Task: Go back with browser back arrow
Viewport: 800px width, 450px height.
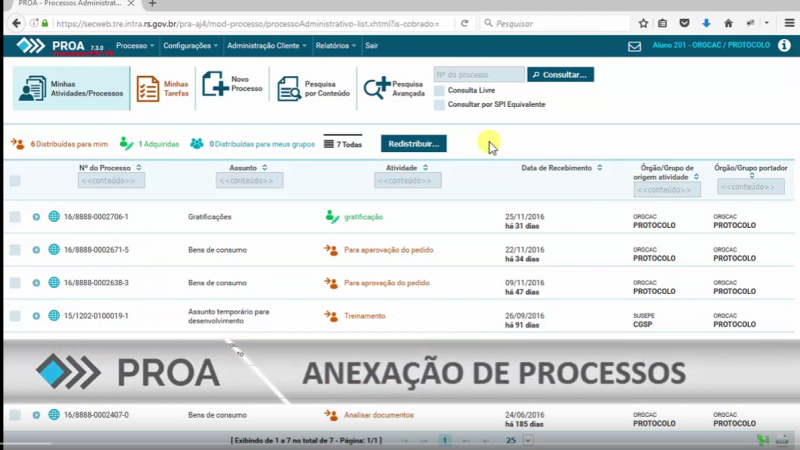Action: click(x=16, y=23)
